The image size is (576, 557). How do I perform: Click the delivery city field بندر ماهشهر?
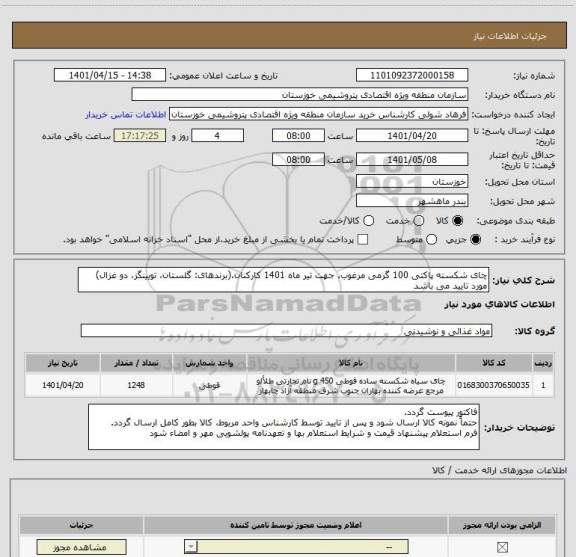point(412,201)
